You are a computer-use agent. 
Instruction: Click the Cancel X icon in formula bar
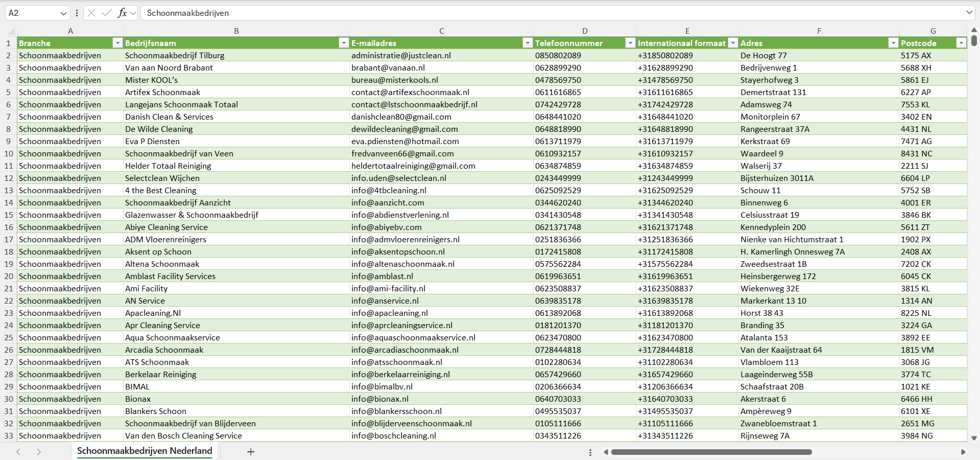pos(91,13)
